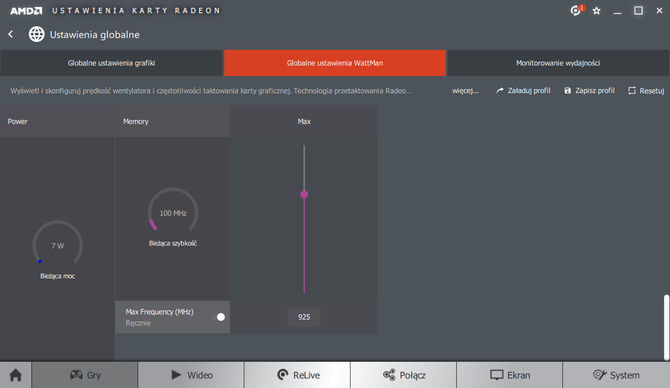The width and height of the screenshot is (670, 388).
Task: Click the star favorites icon
Action: click(597, 11)
